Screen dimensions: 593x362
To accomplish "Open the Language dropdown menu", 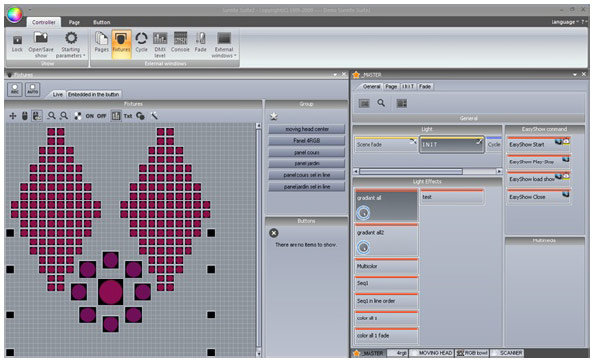I will pos(565,22).
